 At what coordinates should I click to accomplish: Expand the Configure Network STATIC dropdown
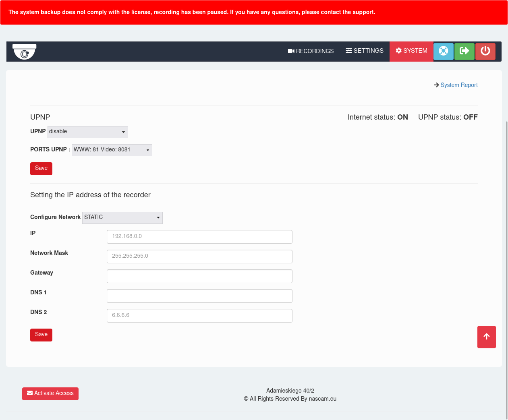click(x=122, y=217)
